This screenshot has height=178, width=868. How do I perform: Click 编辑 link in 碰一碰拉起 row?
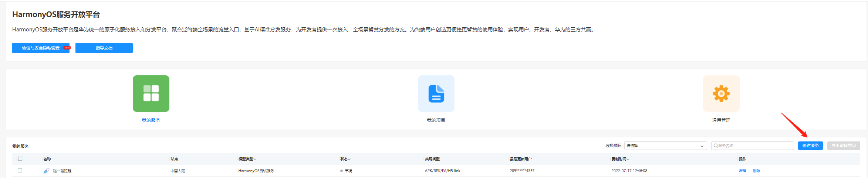click(742, 171)
